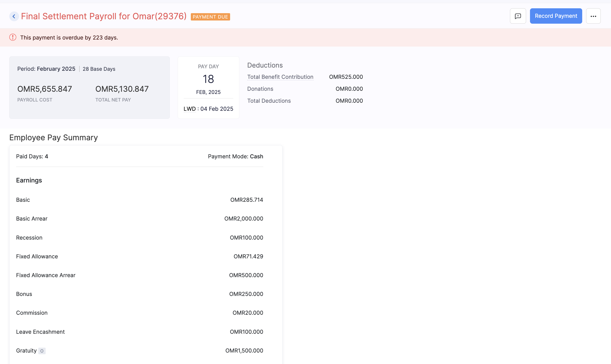Click the Pay Day 18 date card
Screen dimensions: 611x364
208,80
